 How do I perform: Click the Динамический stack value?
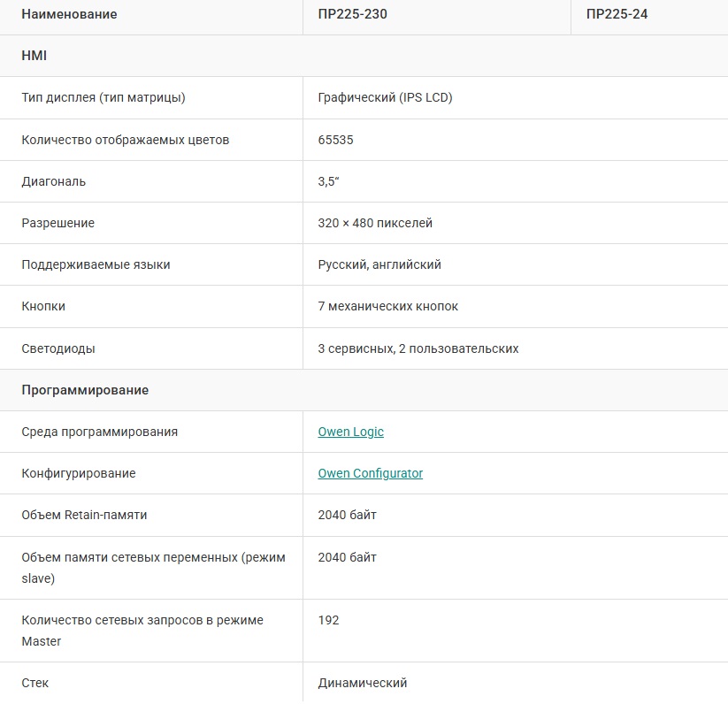point(362,683)
